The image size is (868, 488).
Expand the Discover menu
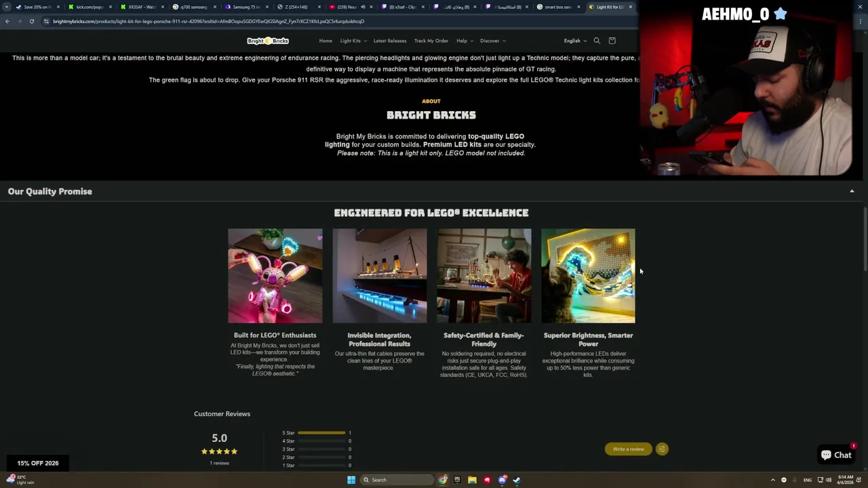point(493,41)
